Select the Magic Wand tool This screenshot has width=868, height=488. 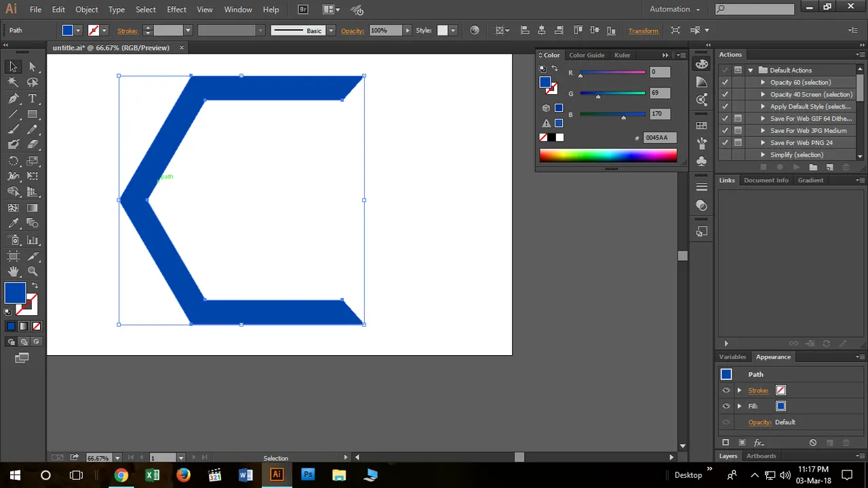(x=13, y=82)
